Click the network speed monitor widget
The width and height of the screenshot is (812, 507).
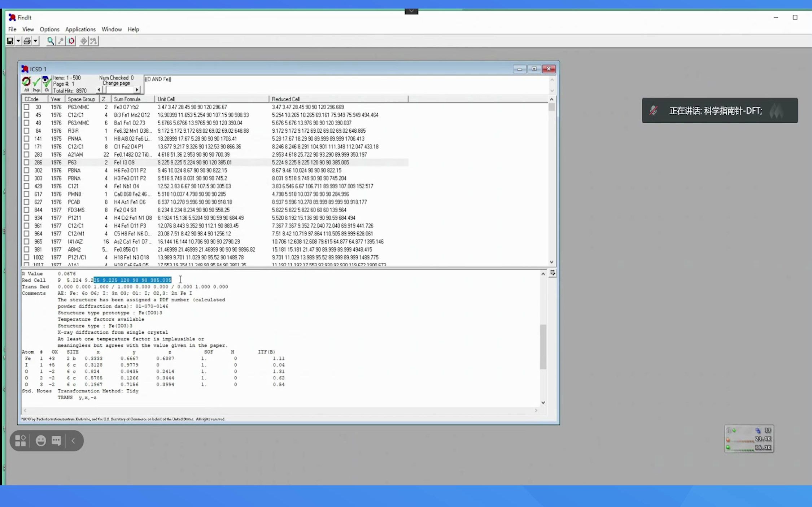click(x=749, y=439)
